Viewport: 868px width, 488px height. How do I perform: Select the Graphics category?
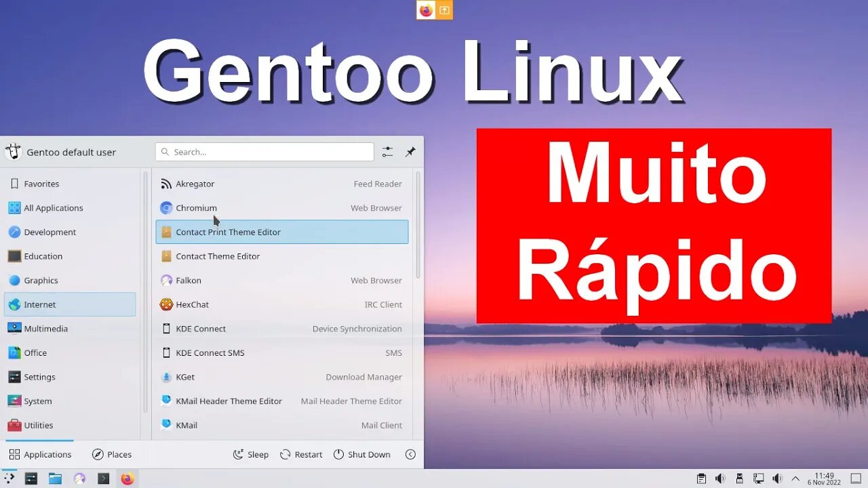(70, 281)
